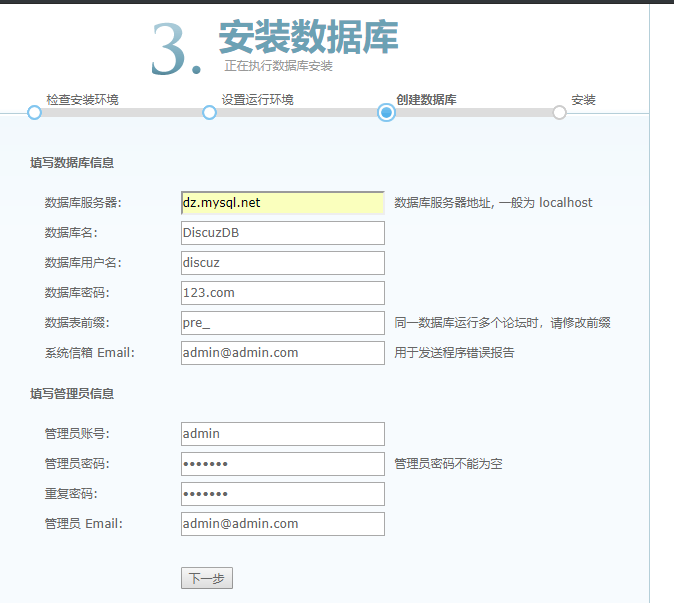The image size is (674, 603).
Task: Click the 数据表前缀: label
Action: click(x=77, y=323)
